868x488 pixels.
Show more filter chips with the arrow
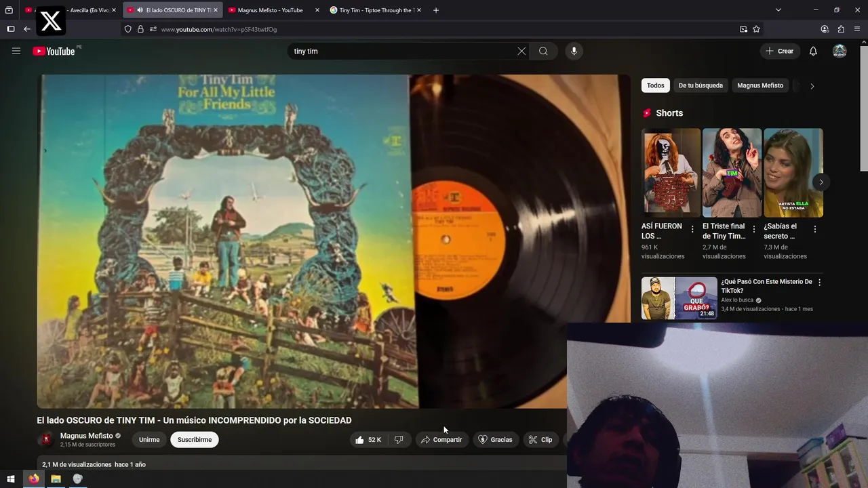(812, 86)
